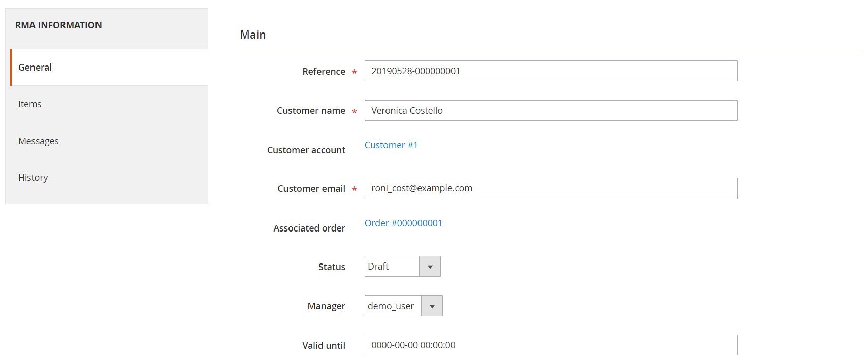This screenshot has height=363, width=868.
Task: Click the Customer email label
Action: pos(311,189)
